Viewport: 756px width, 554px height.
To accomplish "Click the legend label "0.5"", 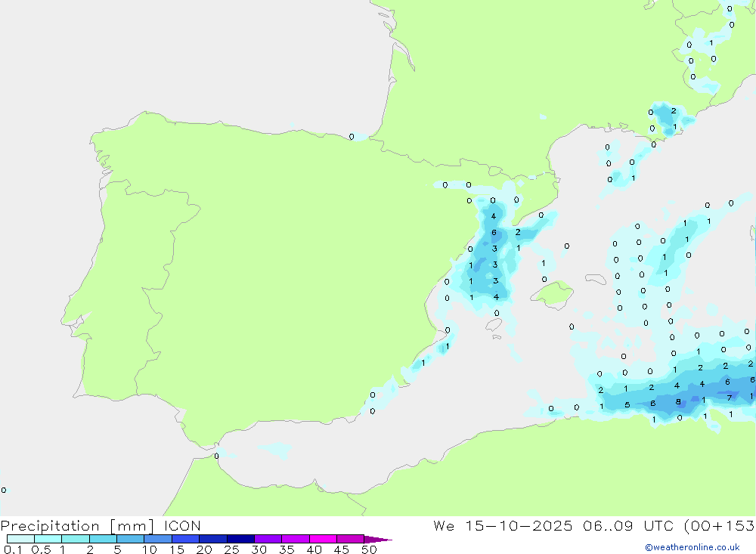I will 41,549.
